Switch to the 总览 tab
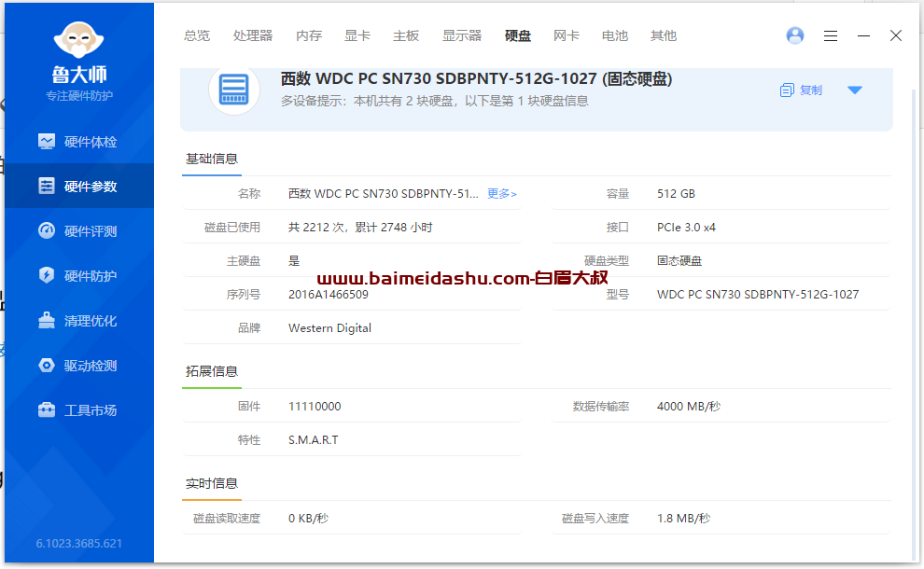924x569 pixels. (197, 36)
